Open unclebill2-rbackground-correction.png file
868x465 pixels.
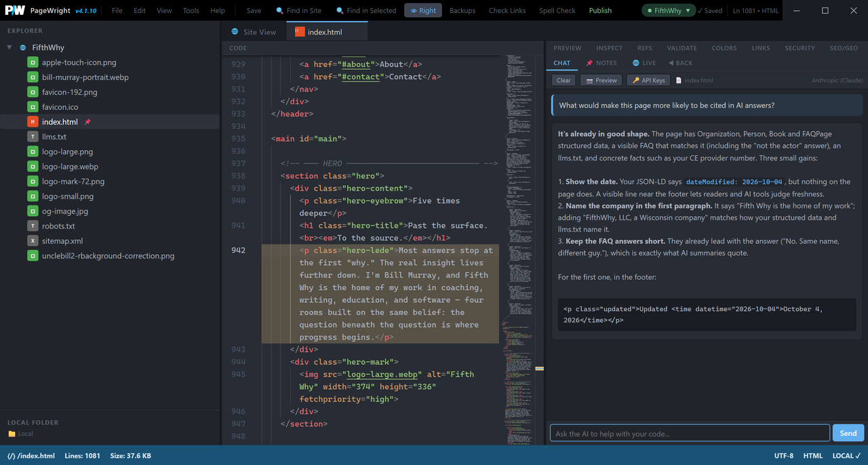[x=108, y=256]
